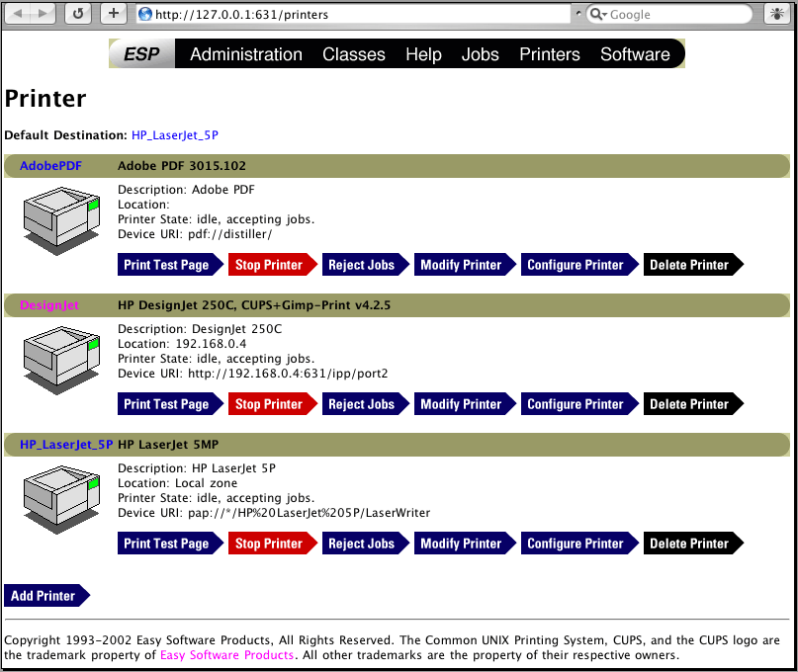Delete Printer HP_LaserJet_5P
The image size is (798, 672).
[x=693, y=544]
